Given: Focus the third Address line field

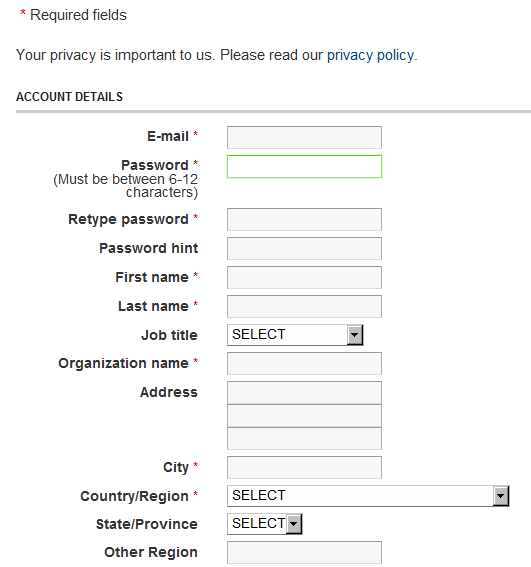Looking at the screenshot, I should [x=304, y=439].
